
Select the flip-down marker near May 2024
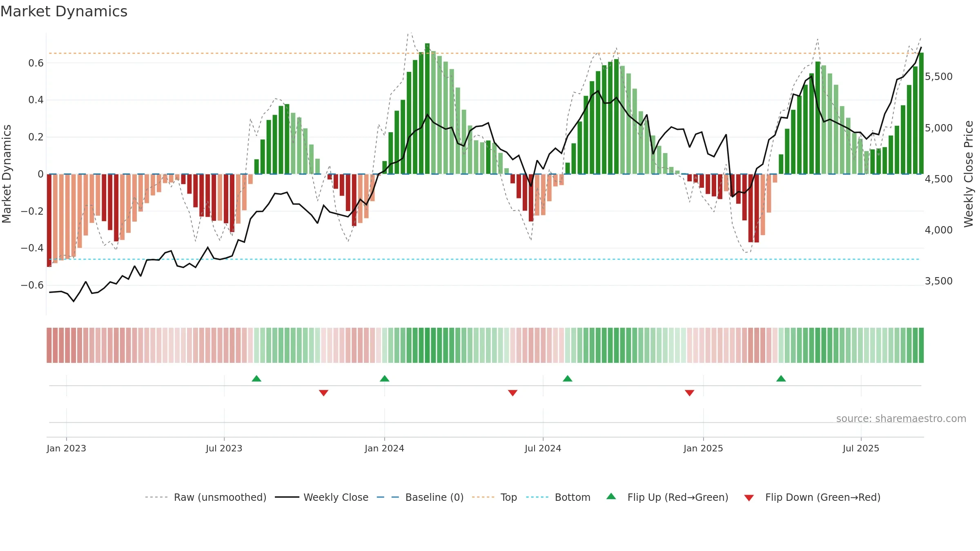[x=513, y=393]
